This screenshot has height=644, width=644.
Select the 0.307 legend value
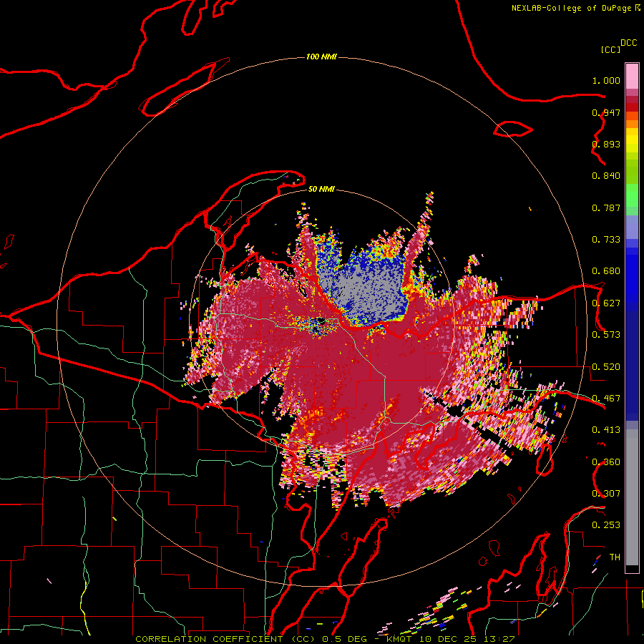click(606, 494)
